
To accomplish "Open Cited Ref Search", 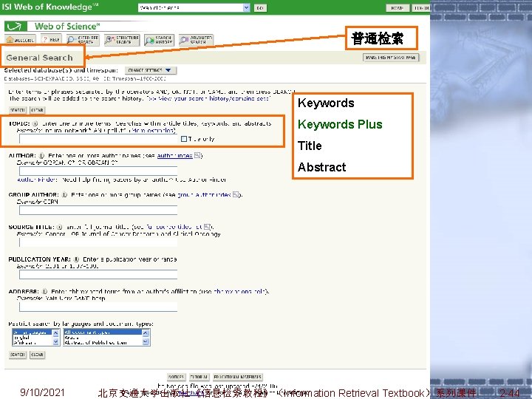I will pos(83,40).
